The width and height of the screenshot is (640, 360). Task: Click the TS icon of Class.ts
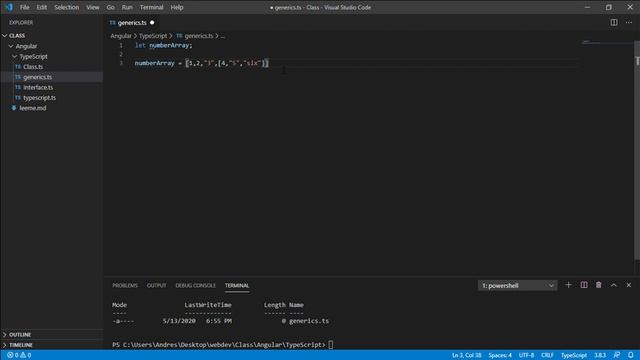(x=18, y=67)
